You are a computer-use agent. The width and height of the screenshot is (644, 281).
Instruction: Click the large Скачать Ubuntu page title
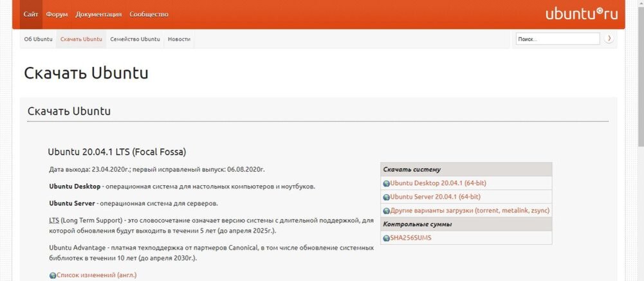coord(86,73)
